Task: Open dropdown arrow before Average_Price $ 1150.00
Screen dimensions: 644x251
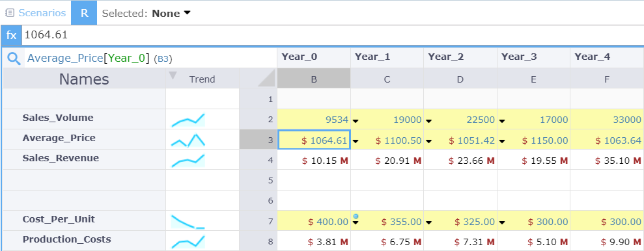Action: pos(502,141)
